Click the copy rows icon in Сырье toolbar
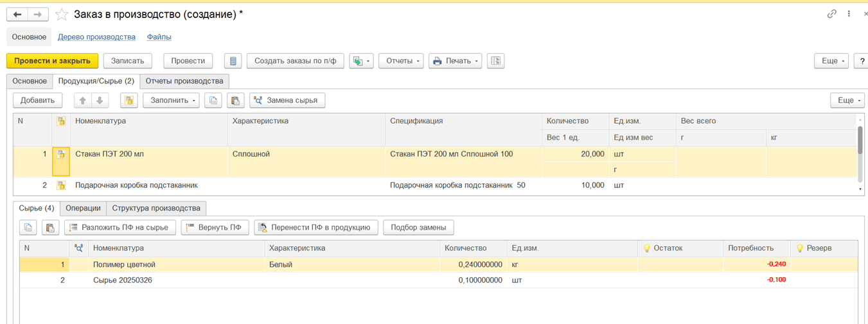 point(28,227)
